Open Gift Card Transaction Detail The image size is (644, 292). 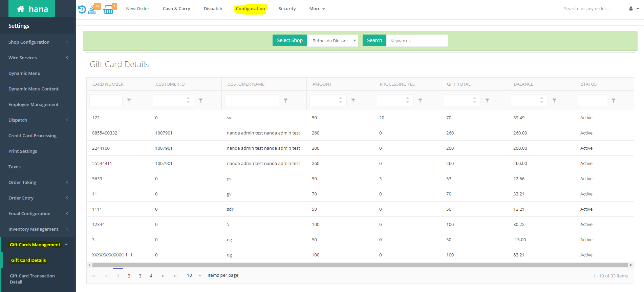(32, 279)
